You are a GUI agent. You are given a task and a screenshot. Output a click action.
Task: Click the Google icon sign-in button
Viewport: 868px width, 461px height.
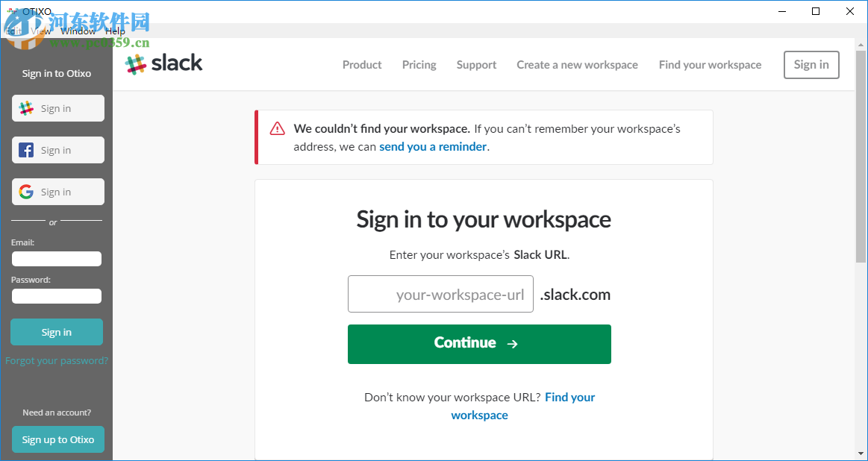tap(57, 192)
